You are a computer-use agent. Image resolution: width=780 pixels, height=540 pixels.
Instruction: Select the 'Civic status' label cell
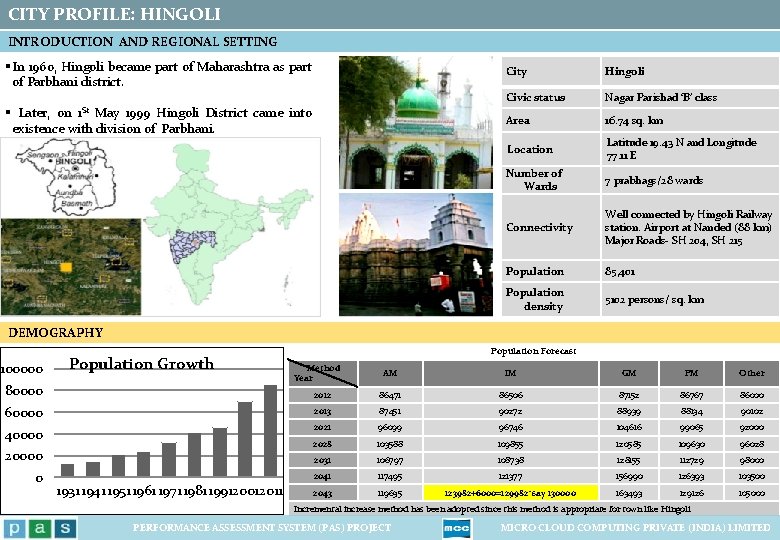(x=551, y=97)
